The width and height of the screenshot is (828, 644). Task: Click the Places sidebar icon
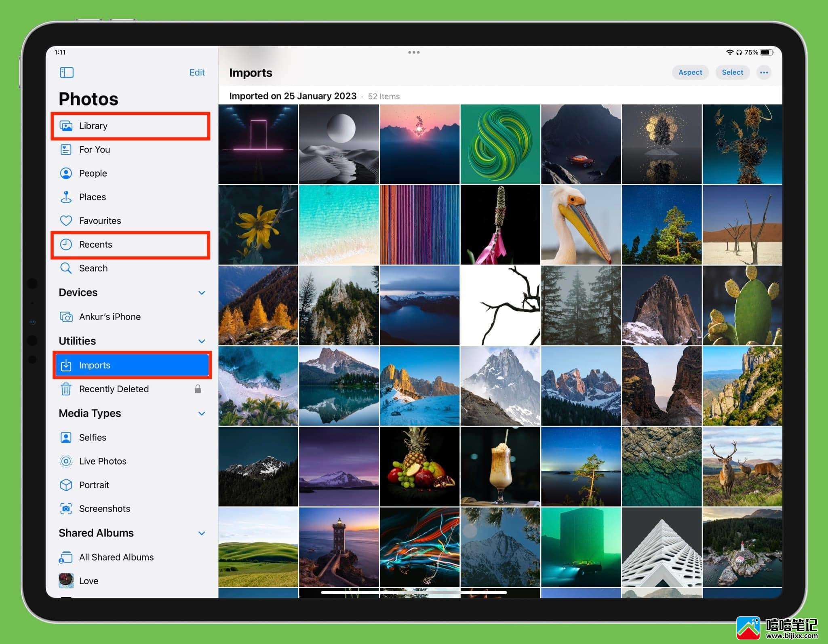67,197
